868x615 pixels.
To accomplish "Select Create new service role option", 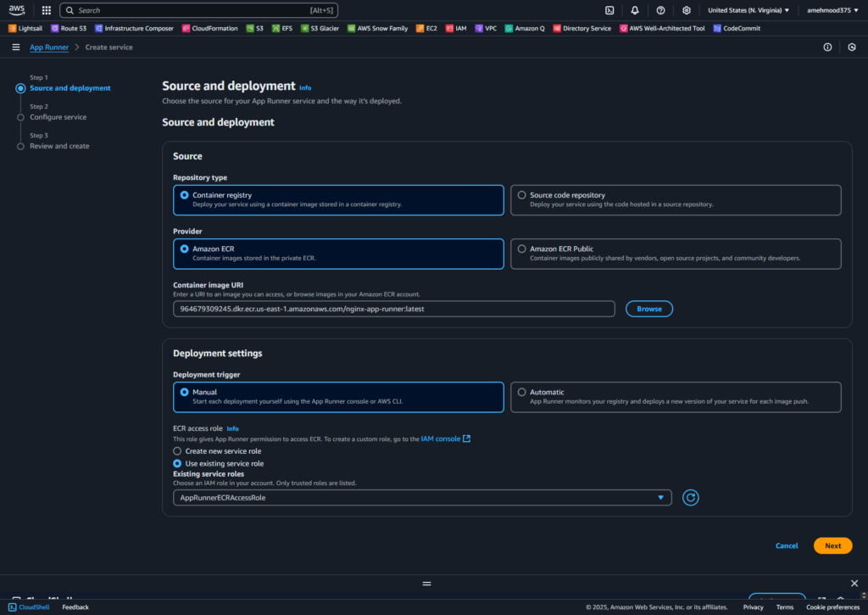I will [177, 451].
